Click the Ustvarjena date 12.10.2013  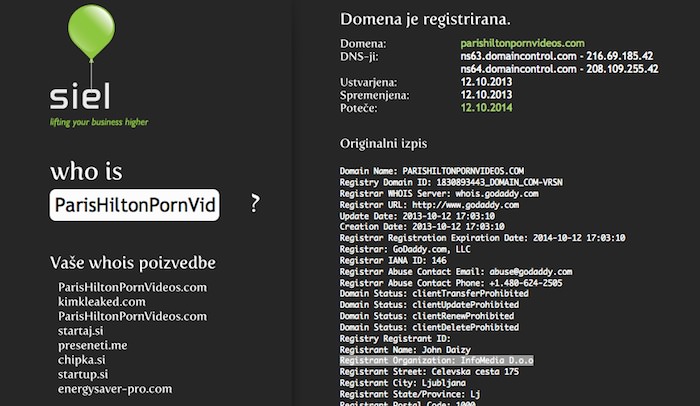[x=487, y=82]
